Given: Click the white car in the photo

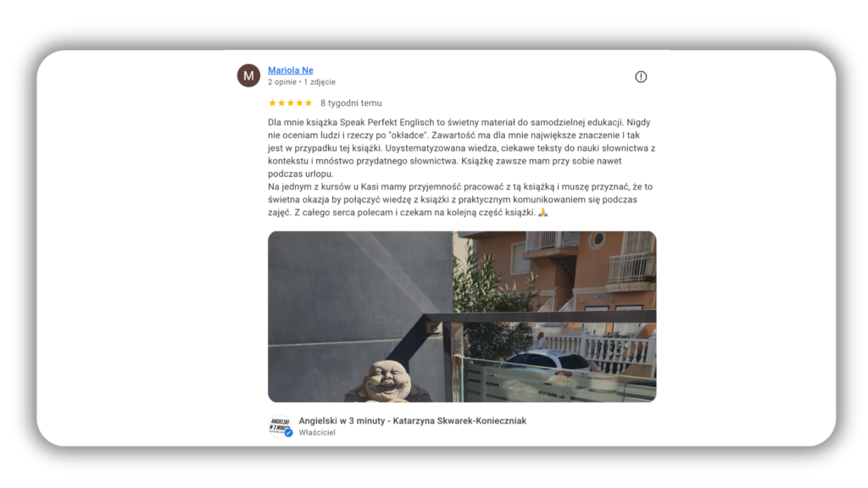Looking at the screenshot, I should click(548, 366).
